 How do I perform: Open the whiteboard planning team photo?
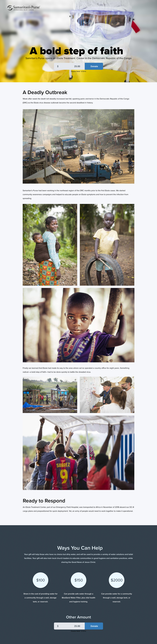[x=107, y=395]
